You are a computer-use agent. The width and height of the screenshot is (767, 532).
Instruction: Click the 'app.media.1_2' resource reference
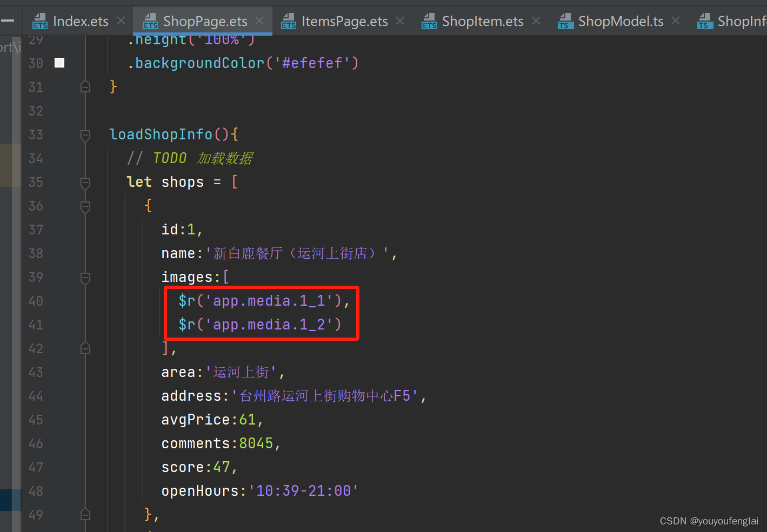269,325
